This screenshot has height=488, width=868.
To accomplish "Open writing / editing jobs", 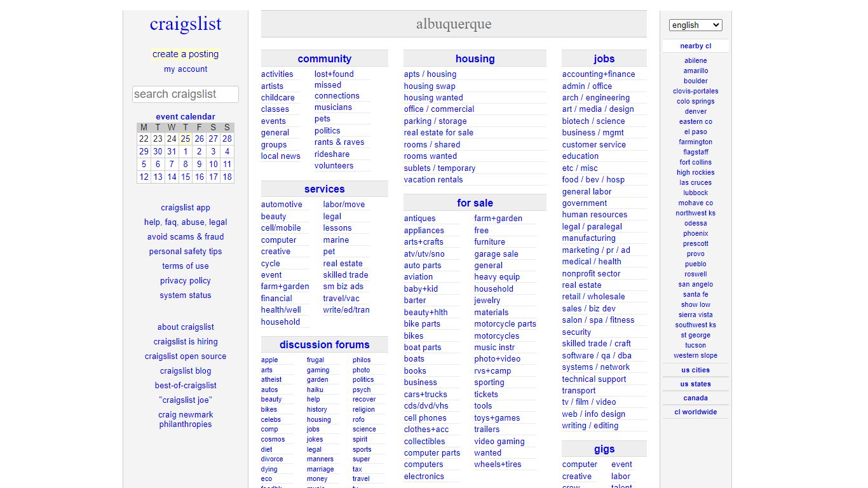I will 590,426.
